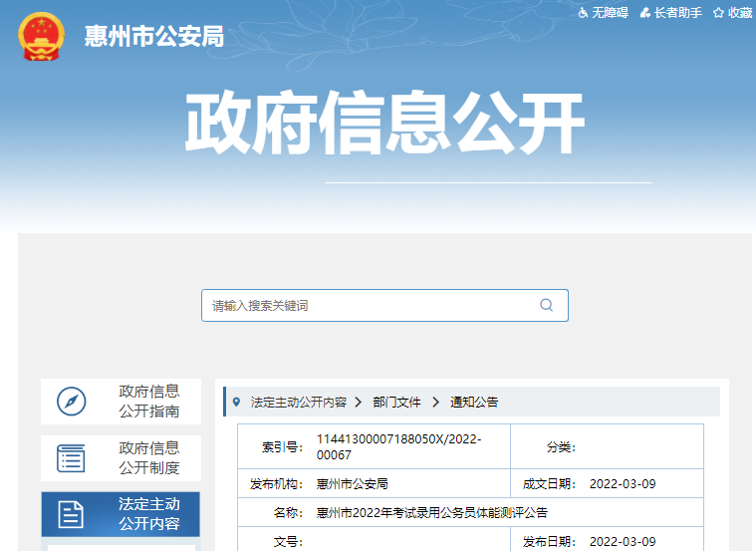
Task: Go to 通知公告 in the breadcrumb
Action: [474, 403]
